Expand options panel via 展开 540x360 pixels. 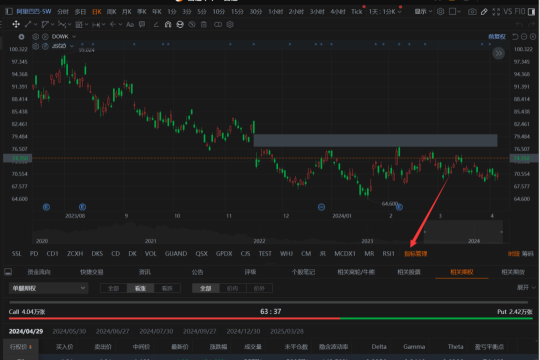tap(526, 287)
